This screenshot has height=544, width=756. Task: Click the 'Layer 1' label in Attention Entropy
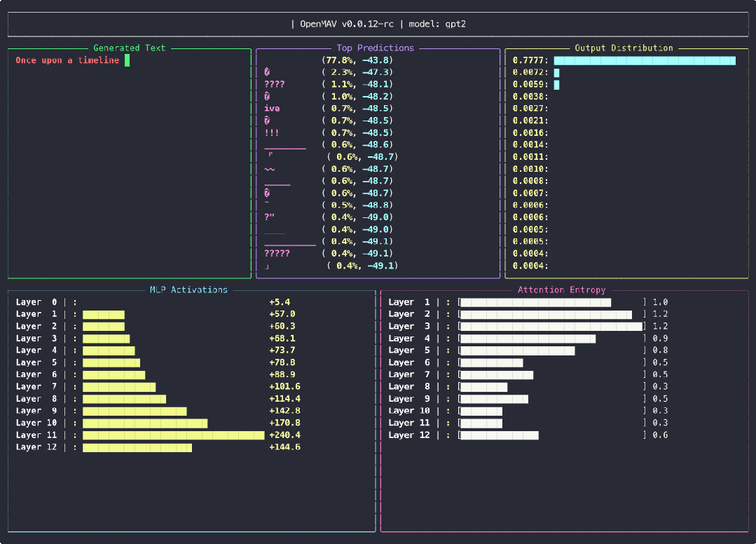click(x=409, y=302)
